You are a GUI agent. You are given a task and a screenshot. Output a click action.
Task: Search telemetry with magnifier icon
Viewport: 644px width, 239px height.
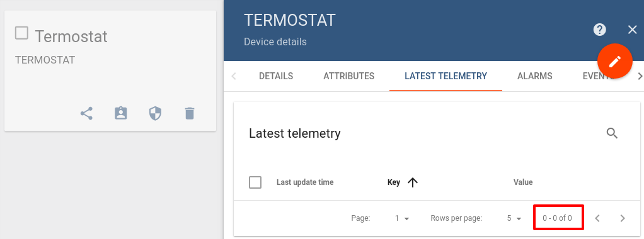612,133
